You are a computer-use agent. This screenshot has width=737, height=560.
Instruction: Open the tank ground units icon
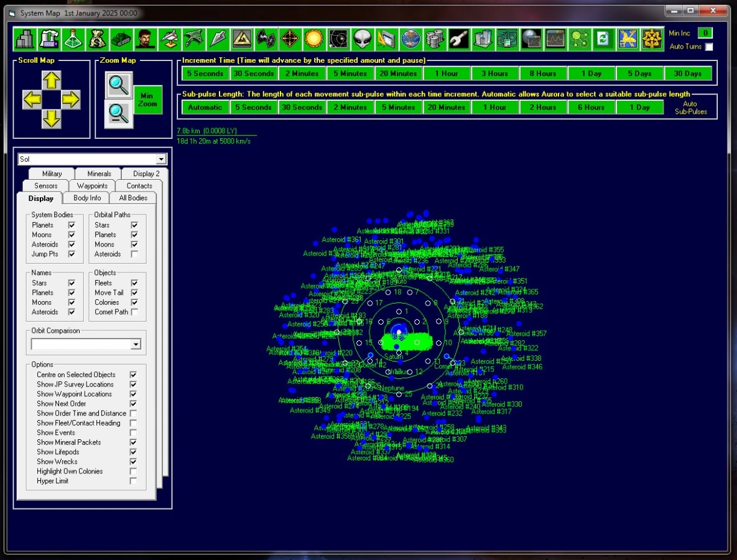tap(121, 39)
